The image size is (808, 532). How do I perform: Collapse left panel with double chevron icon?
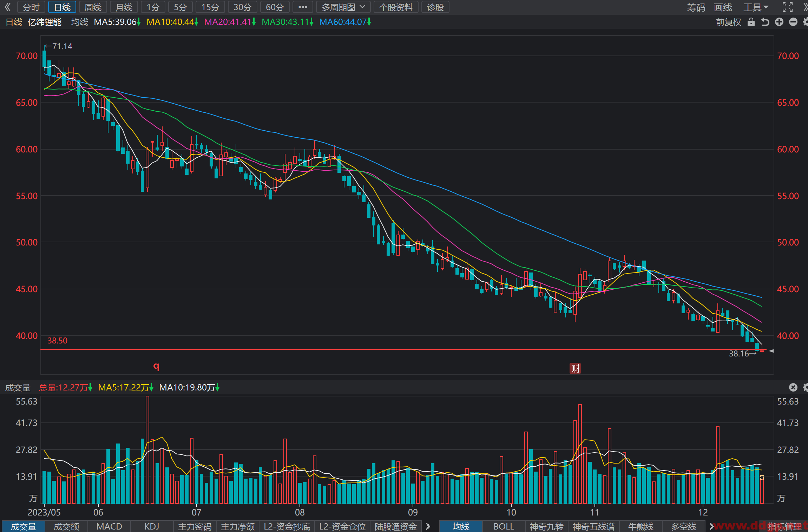point(8,7)
